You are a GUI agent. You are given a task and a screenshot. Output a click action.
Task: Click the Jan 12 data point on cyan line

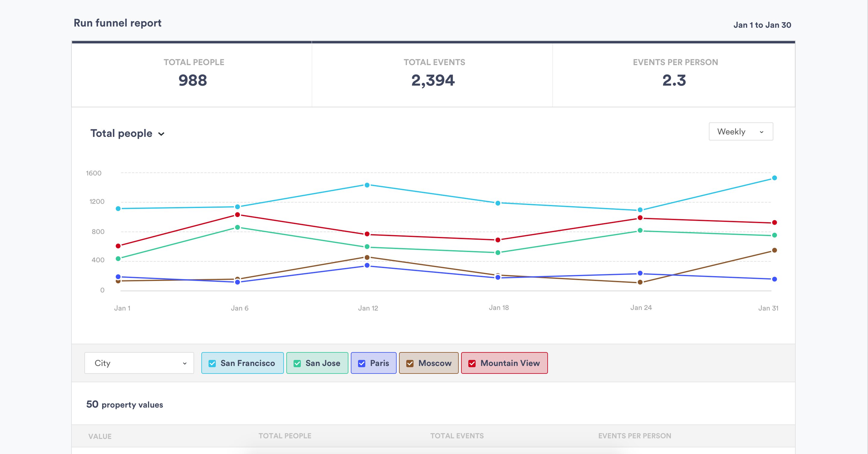367,185
